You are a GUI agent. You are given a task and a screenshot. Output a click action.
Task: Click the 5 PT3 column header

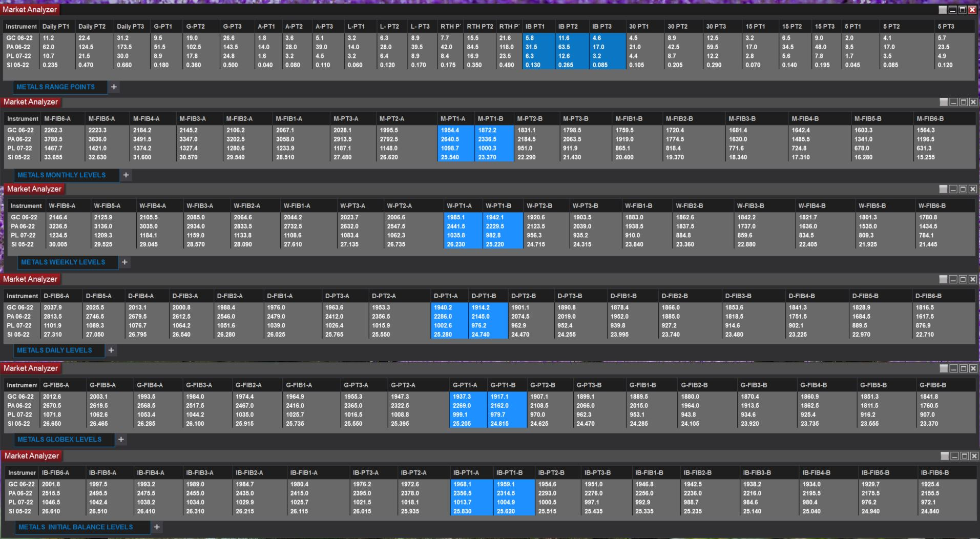(954, 27)
